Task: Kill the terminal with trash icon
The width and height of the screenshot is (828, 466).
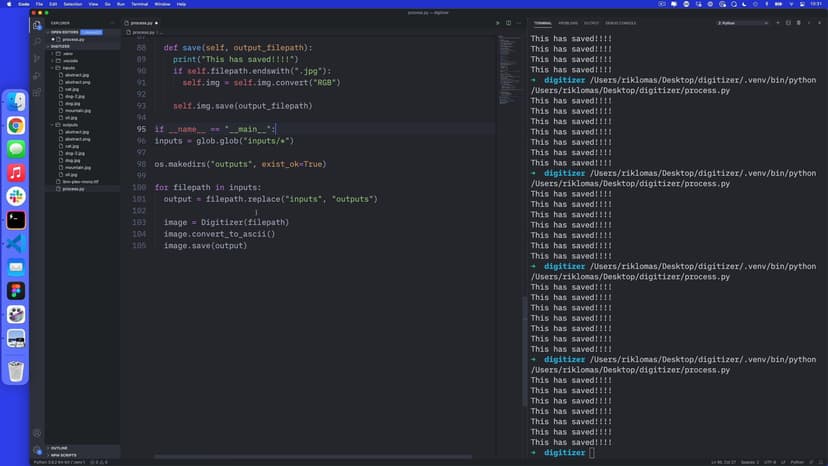Action: point(797,22)
